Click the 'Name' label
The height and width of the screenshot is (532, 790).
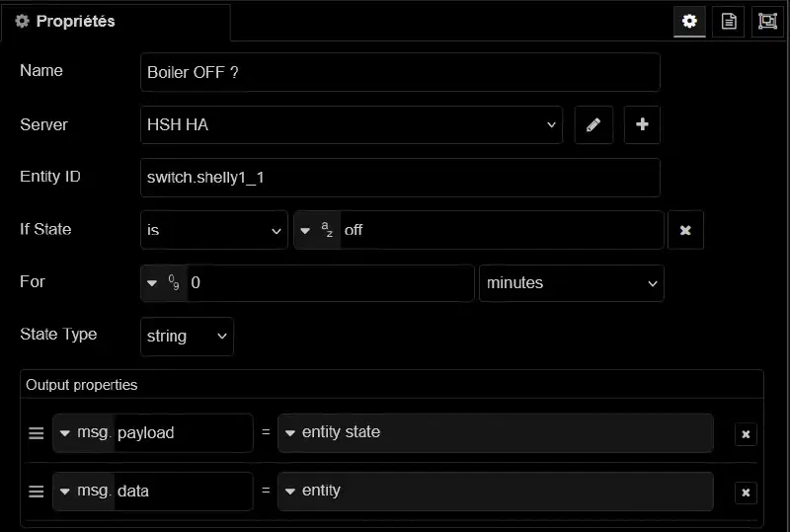41,70
